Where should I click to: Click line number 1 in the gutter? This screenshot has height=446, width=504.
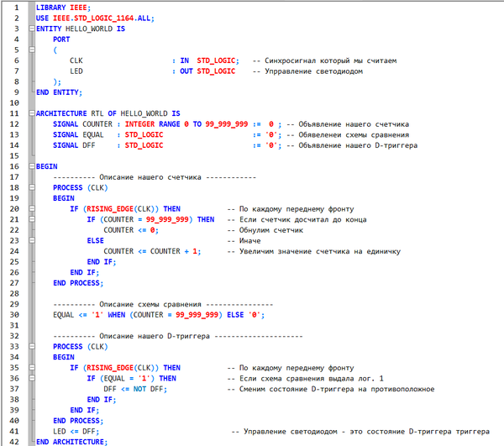pos(15,7)
